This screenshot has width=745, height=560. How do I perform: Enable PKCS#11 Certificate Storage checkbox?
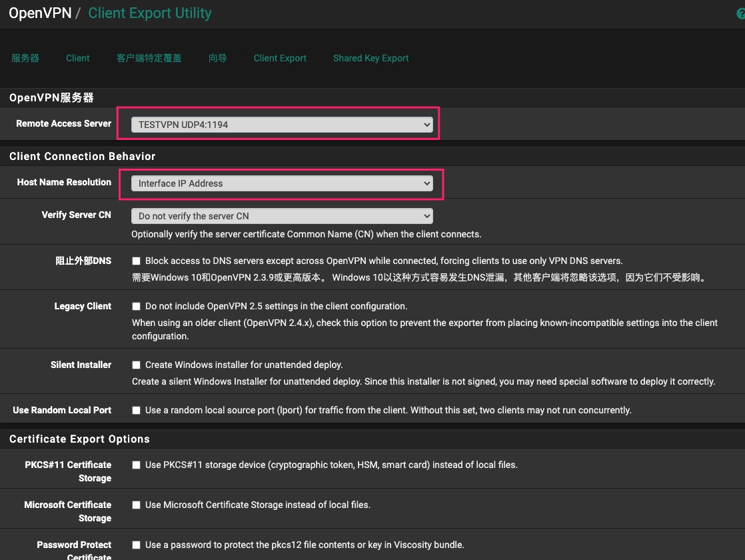click(x=137, y=465)
